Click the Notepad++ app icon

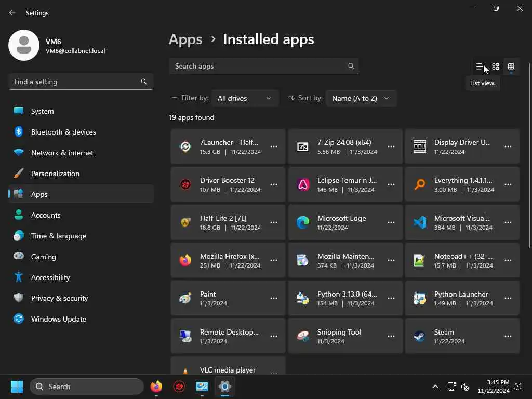(420, 261)
